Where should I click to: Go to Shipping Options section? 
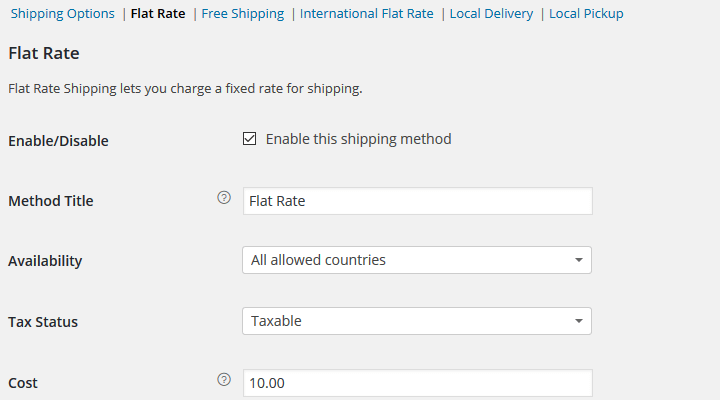click(x=63, y=14)
